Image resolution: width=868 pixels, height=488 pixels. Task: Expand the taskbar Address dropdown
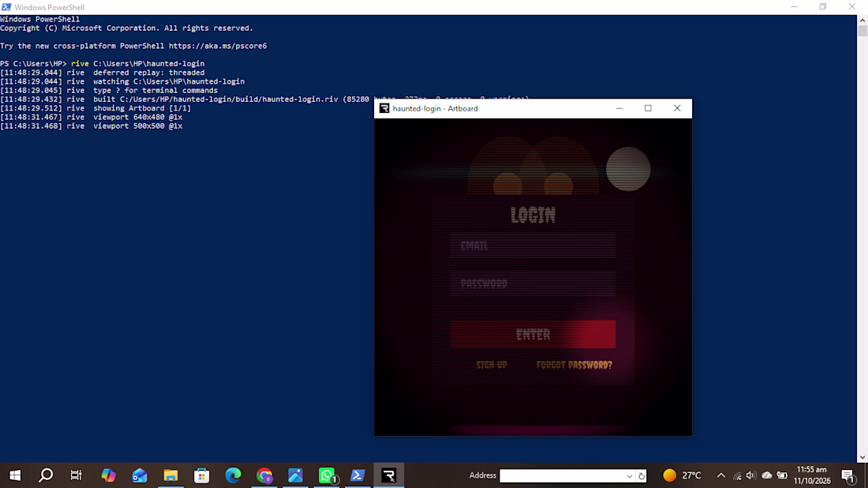click(630, 476)
